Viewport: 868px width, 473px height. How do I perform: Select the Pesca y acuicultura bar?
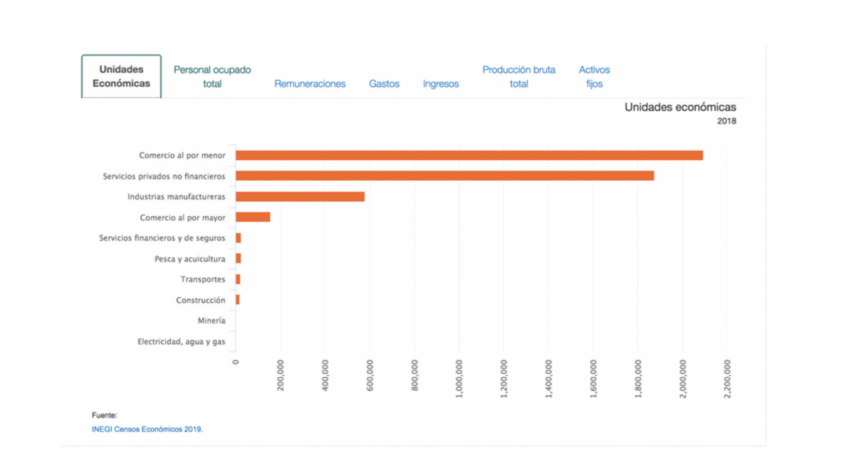(239, 259)
